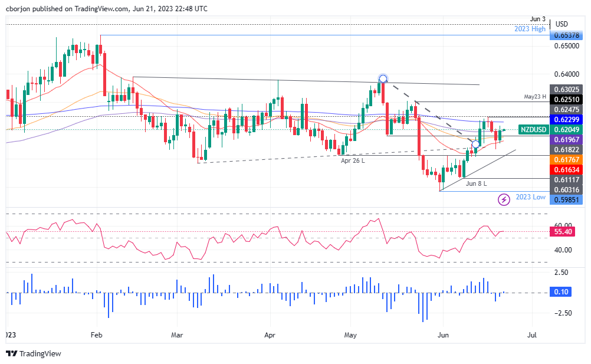Screen dimensions: 591x364
Task: Click the red 0.61634 moving average label
Action: (567, 169)
